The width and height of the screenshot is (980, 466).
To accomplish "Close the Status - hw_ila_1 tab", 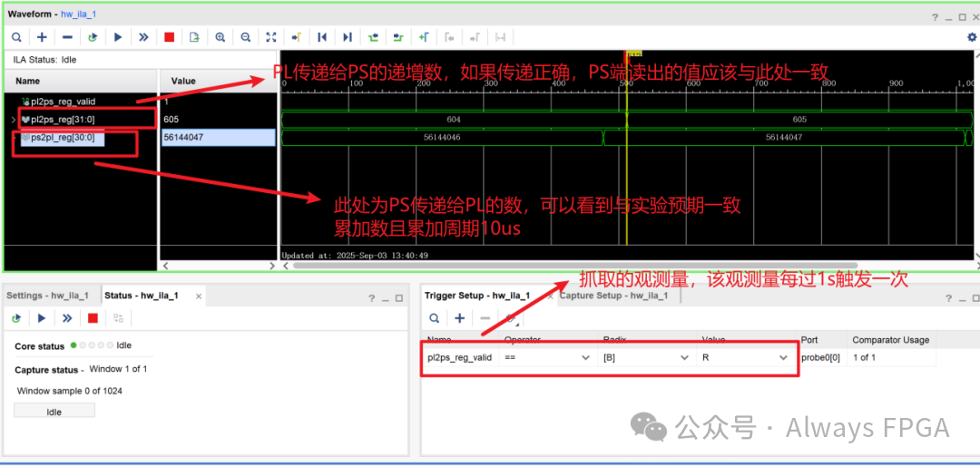I will 199,296.
